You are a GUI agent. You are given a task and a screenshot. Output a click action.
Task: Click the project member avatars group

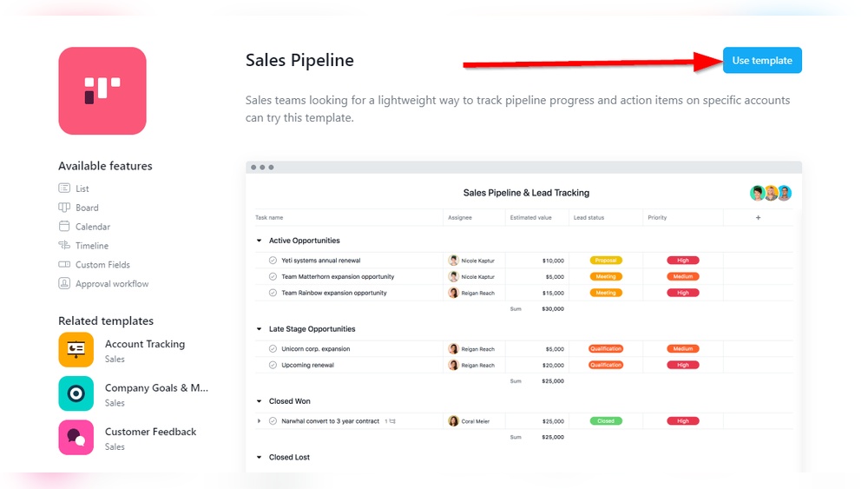[x=771, y=193]
